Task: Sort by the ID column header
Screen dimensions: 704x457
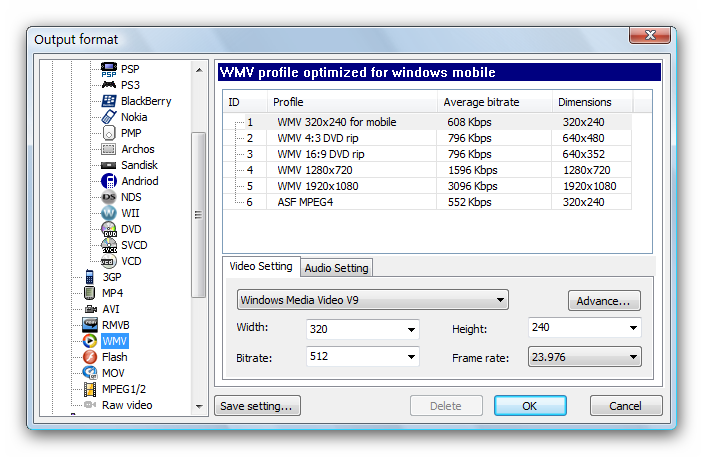Action: [x=245, y=102]
